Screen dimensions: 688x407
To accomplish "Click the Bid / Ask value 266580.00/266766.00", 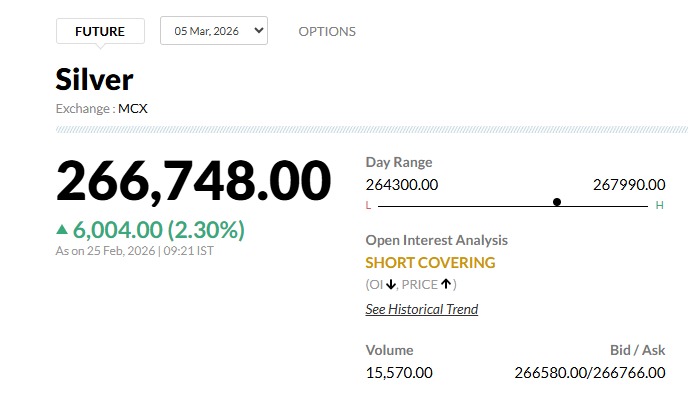I will 589,372.
